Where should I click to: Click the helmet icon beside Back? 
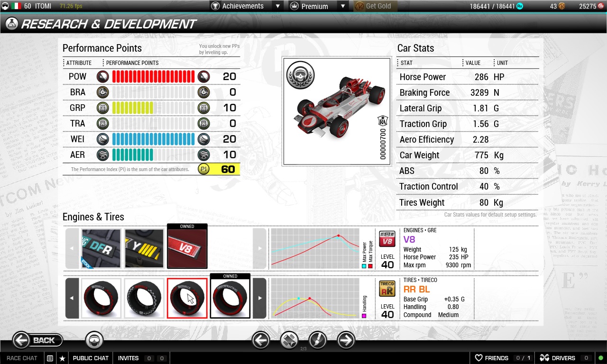click(94, 340)
